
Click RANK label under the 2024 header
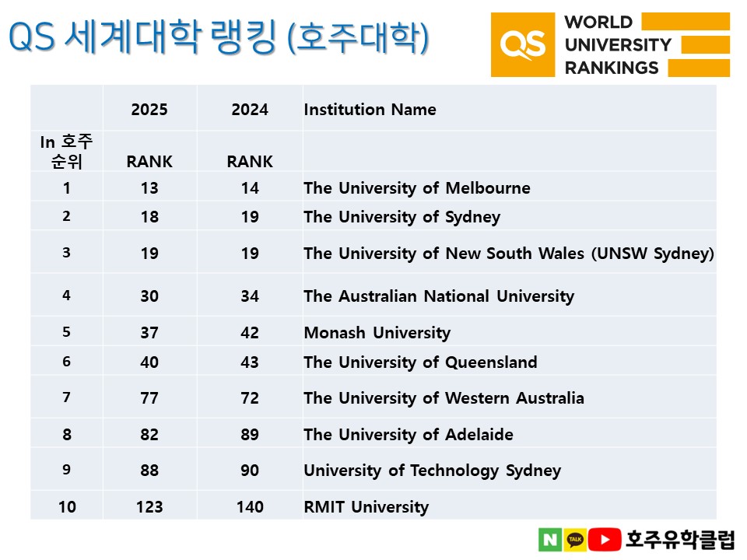point(250,162)
